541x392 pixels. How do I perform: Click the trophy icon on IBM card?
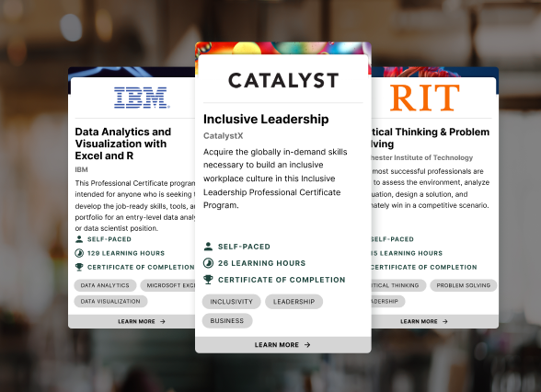pyautogui.click(x=79, y=267)
